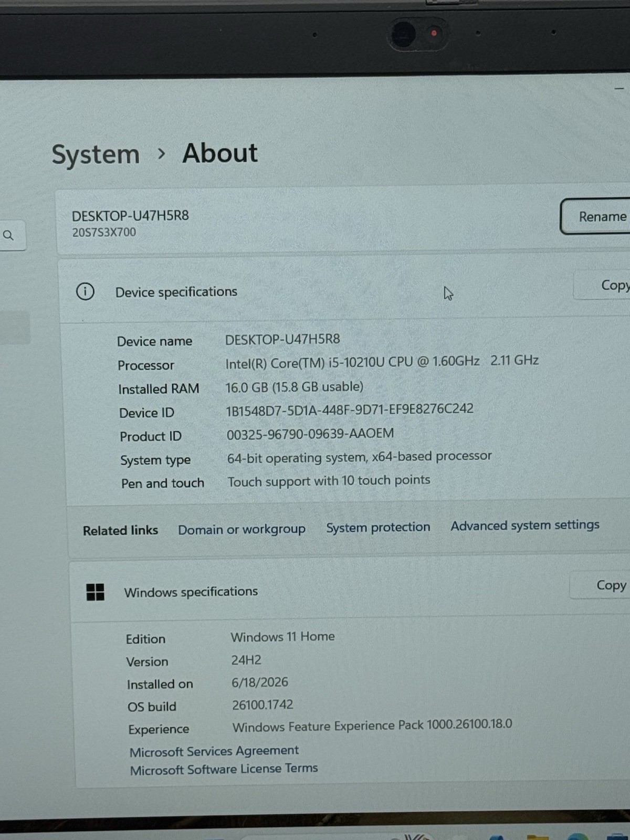Select the 64-bit operating system value
The image size is (630, 840).
360,457
